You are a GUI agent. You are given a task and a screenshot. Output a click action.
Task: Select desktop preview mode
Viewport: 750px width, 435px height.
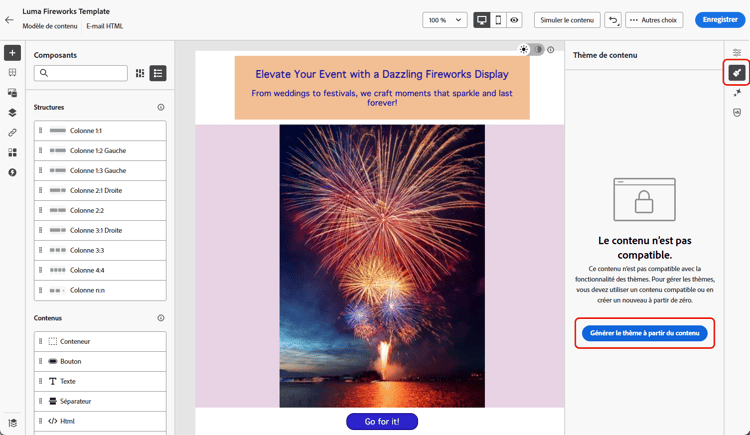[482, 20]
